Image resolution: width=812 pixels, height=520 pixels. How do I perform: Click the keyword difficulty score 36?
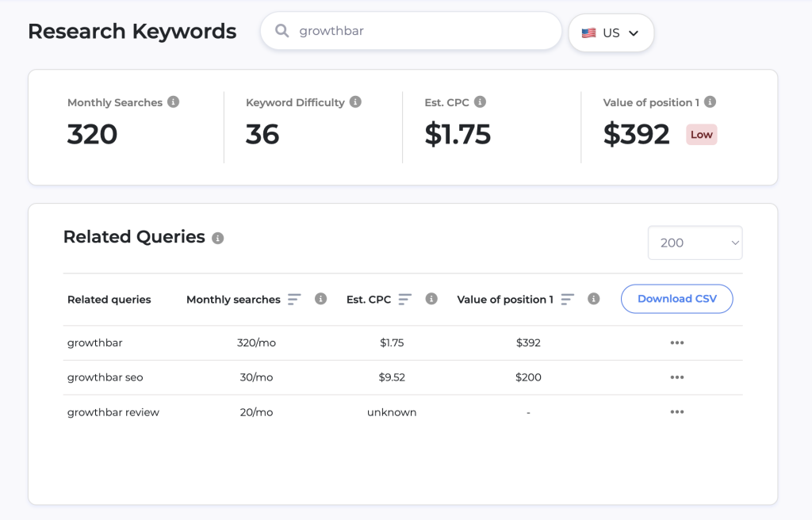click(x=262, y=135)
